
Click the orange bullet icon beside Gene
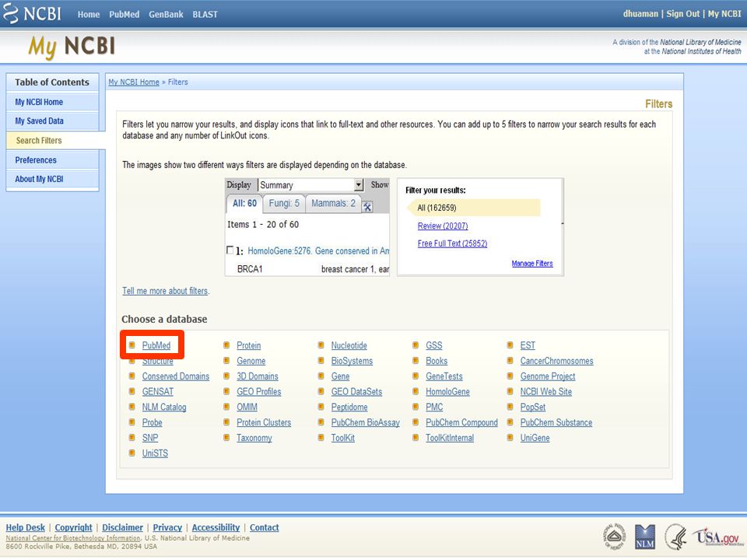pos(321,376)
